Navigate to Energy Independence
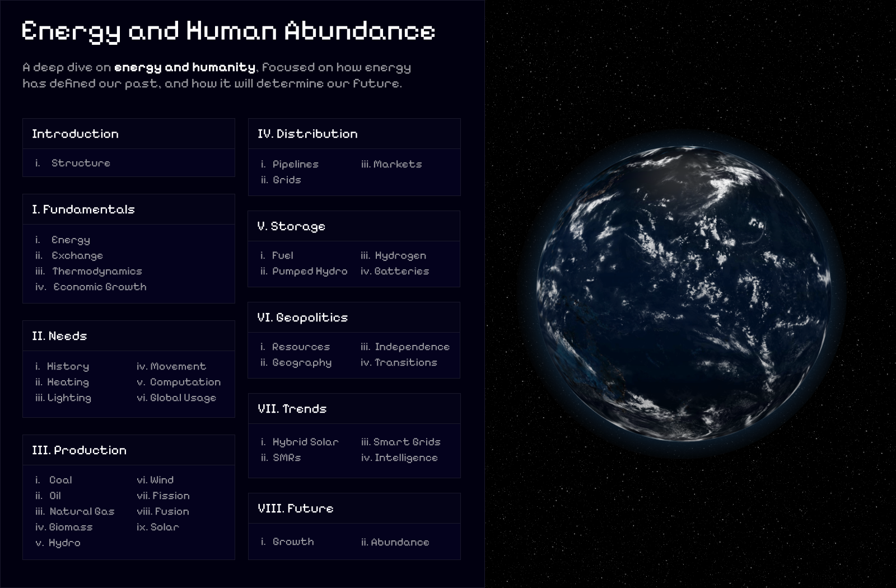This screenshot has width=896, height=588. pos(412,347)
